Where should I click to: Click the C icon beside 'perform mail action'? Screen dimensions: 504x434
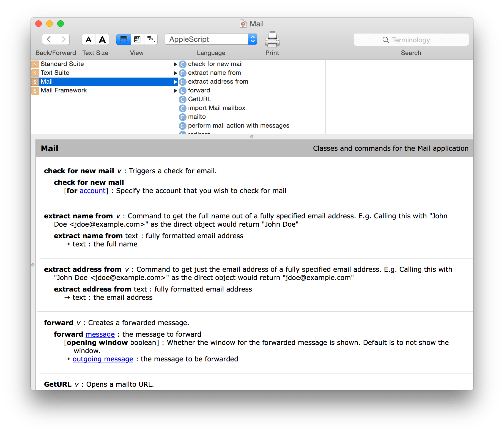183,126
